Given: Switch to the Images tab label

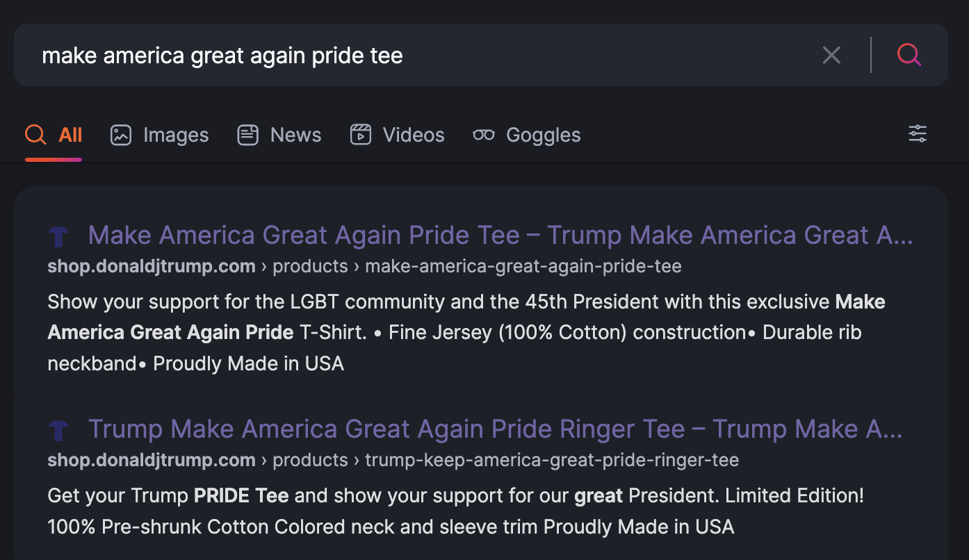Looking at the screenshot, I should 175,135.
